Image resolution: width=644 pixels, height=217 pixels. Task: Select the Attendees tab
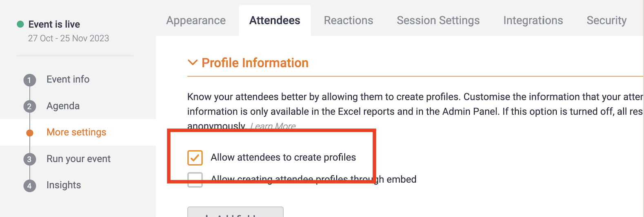click(275, 20)
